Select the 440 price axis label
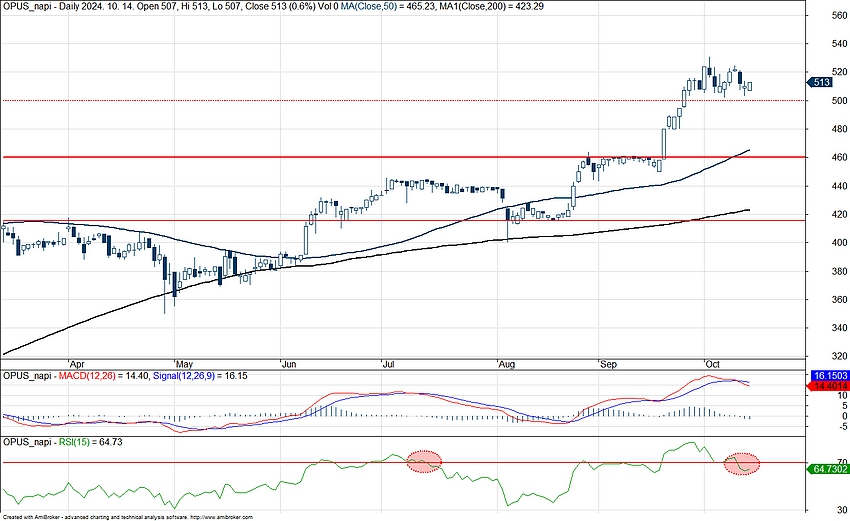Screen dimensions: 850x521 click(840, 186)
